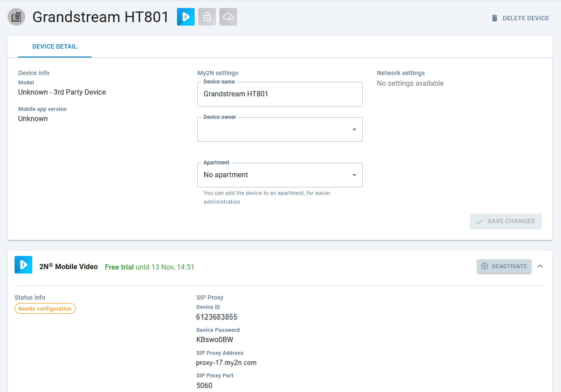561x392 pixels.
Task: Click the gray lock icon in header
Action: tap(207, 17)
